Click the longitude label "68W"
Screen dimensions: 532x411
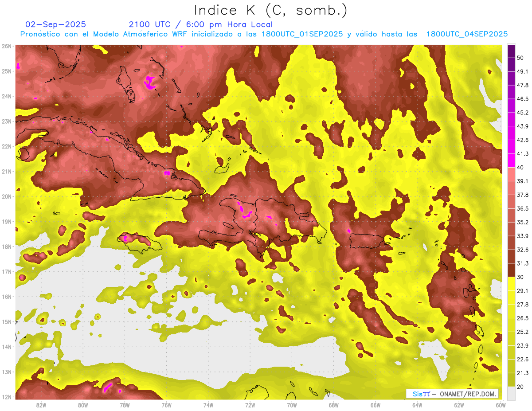pyautogui.click(x=334, y=405)
